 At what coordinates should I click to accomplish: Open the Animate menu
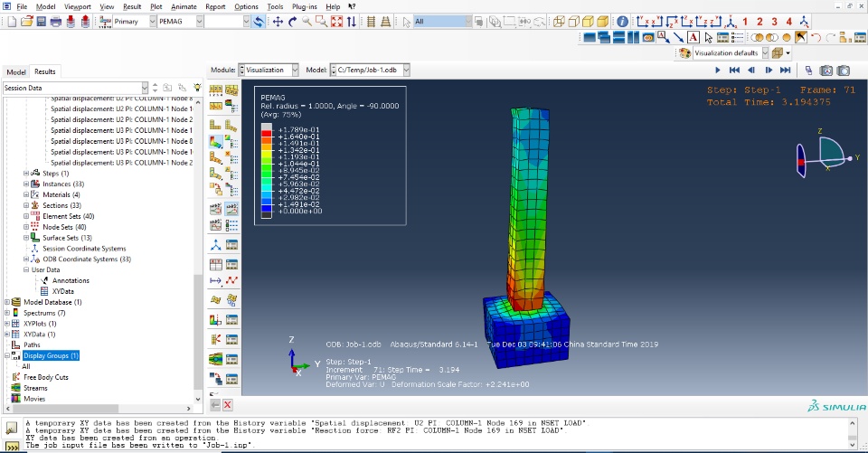[184, 6]
